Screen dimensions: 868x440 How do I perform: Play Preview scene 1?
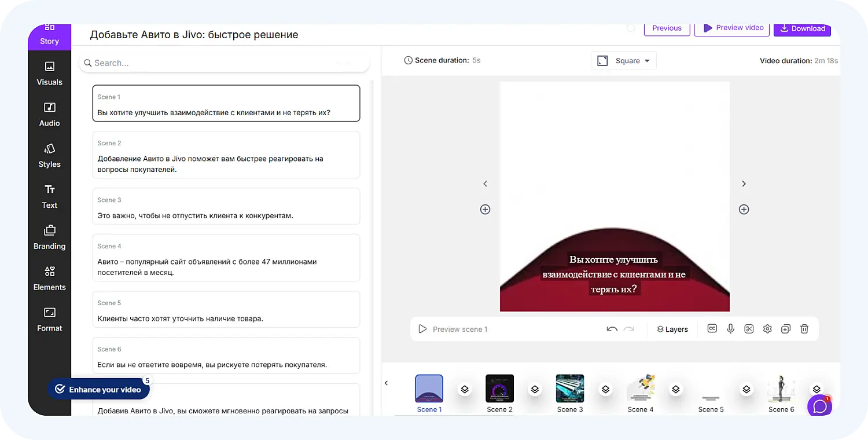[x=453, y=329]
